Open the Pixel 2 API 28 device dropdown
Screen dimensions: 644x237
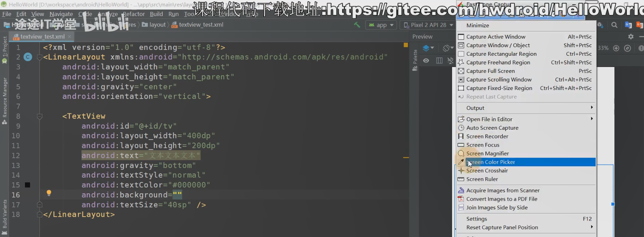pyautogui.click(x=428, y=25)
